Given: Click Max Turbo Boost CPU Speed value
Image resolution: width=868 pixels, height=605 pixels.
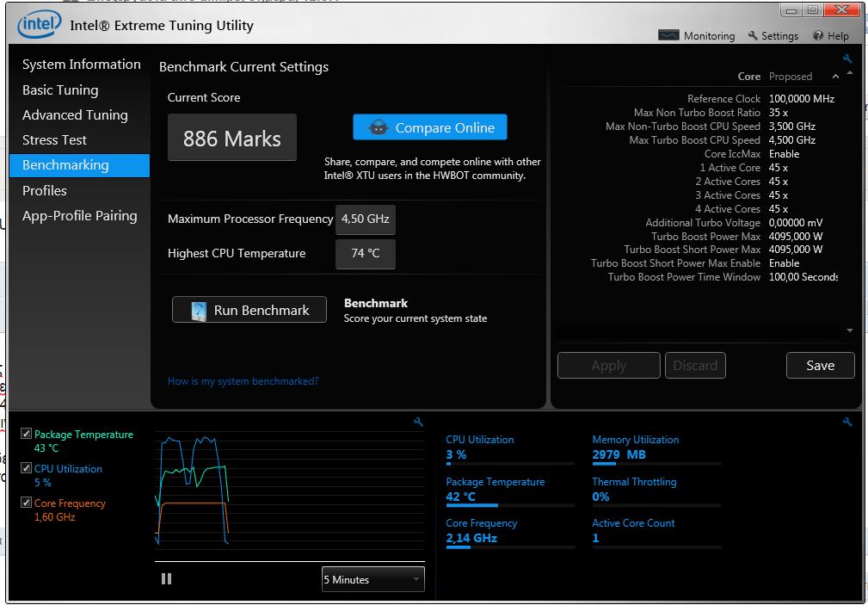Looking at the screenshot, I should (x=792, y=140).
